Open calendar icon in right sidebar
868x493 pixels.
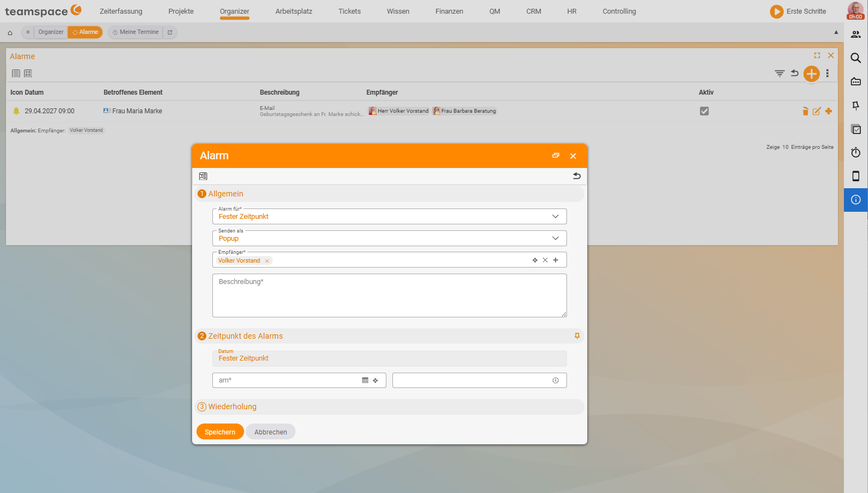(x=856, y=82)
